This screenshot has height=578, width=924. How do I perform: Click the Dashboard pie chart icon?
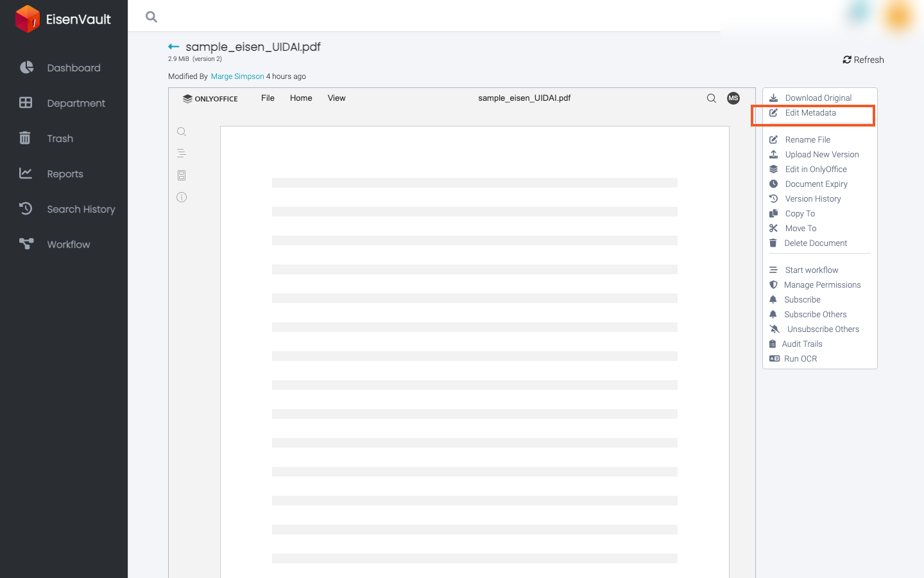coord(26,67)
